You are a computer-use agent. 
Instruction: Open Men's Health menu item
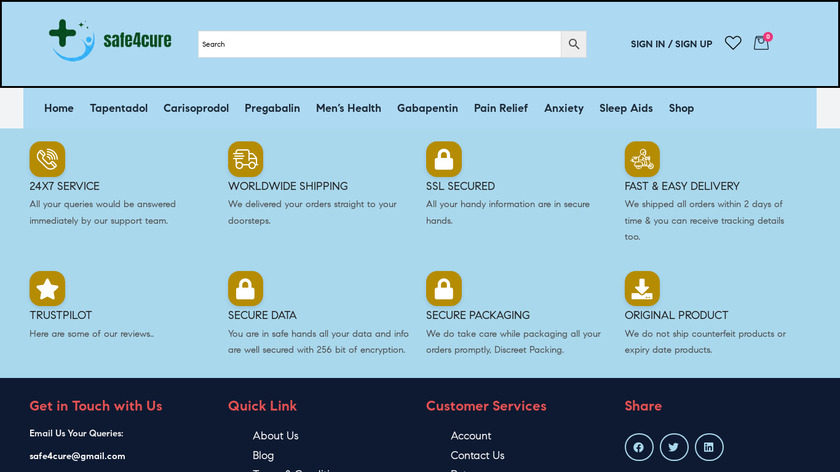tap(348, 108)
